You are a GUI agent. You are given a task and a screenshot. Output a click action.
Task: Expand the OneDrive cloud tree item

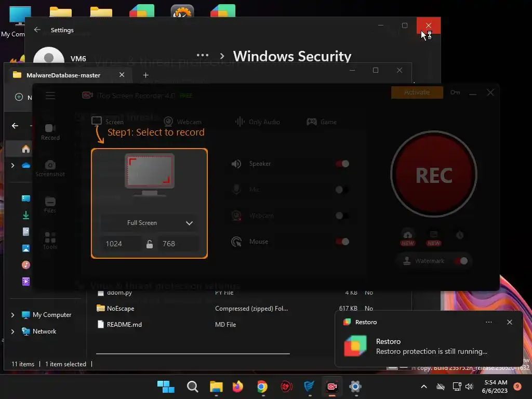12,166
